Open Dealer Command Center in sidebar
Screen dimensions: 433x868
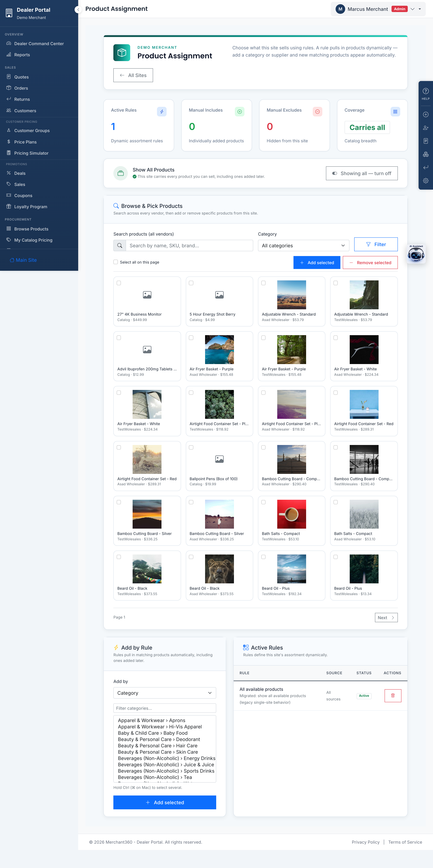[x=39, y=43]
